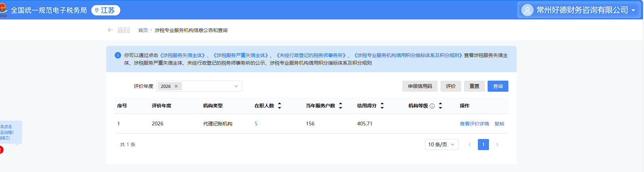644x172 pixels.
Task: Sort by 当年服务户数 column
Action: pos(341,106)
